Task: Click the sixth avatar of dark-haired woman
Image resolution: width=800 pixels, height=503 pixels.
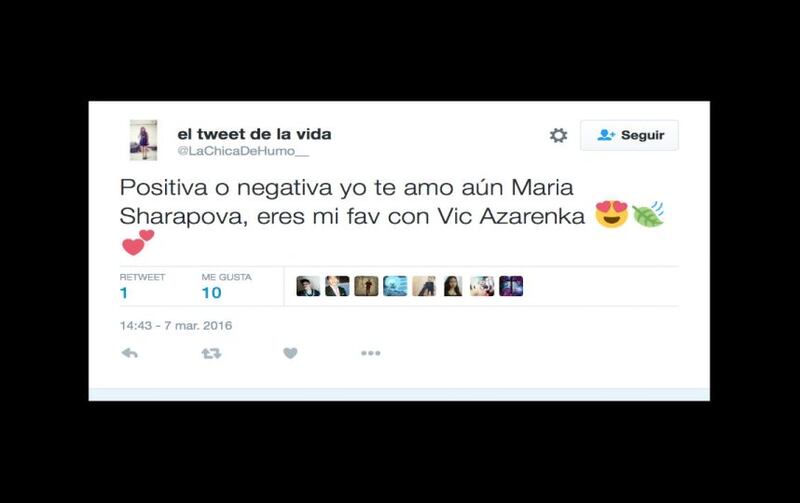Action: (453, 286)
